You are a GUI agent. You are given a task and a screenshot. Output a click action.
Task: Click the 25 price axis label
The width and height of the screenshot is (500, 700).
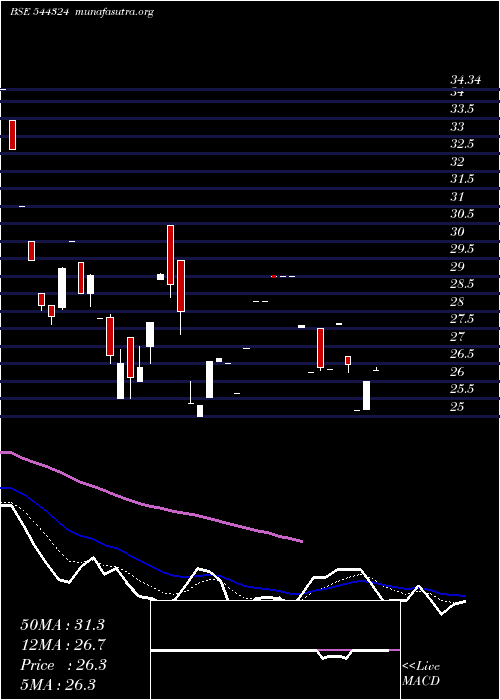(457, 407)
